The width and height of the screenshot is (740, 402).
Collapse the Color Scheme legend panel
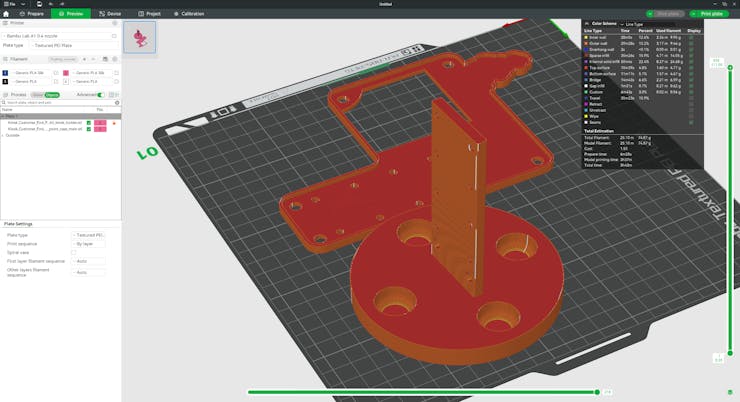587,24
